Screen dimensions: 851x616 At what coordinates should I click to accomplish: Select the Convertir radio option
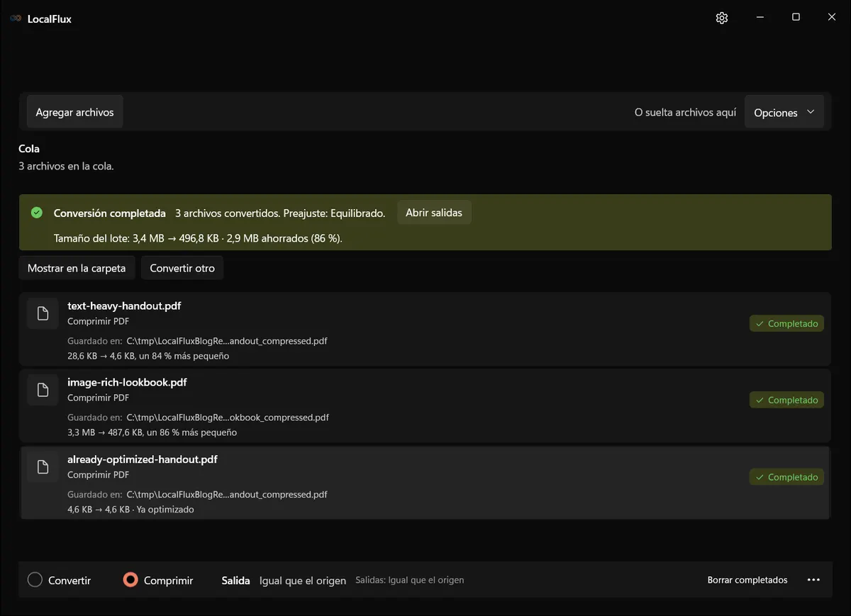coord(59,580)
